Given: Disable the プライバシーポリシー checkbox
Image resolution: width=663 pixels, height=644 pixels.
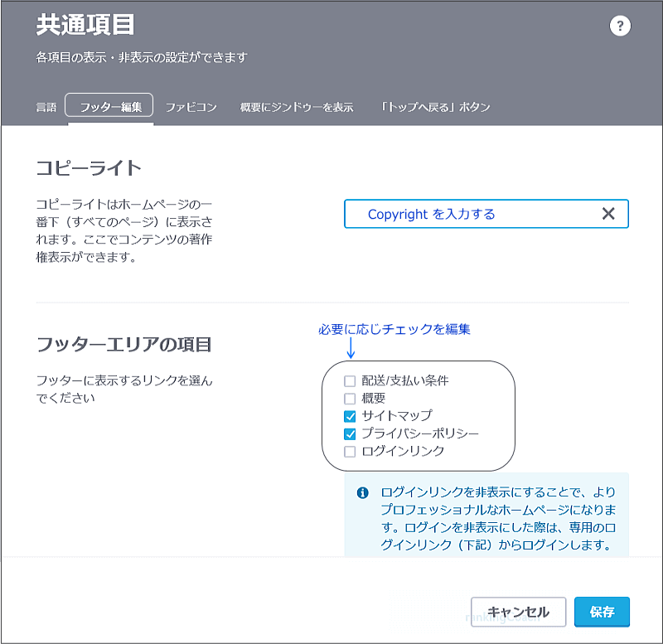Looking at the screenshot, I should click(351, 433).
